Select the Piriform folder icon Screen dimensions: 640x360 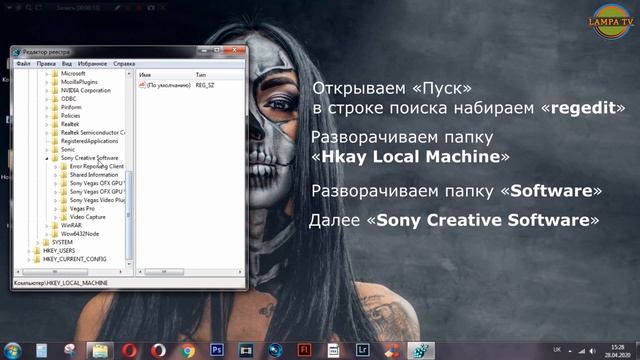pyautogui.click(x=55, y=107)
